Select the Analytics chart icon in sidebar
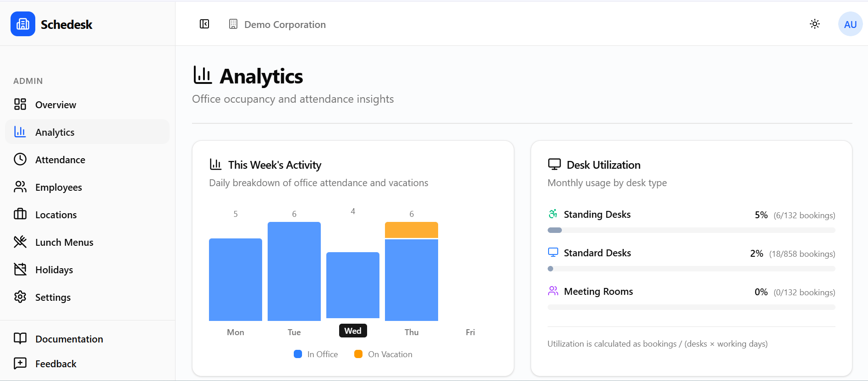868x381 pixels. [20, 132]
